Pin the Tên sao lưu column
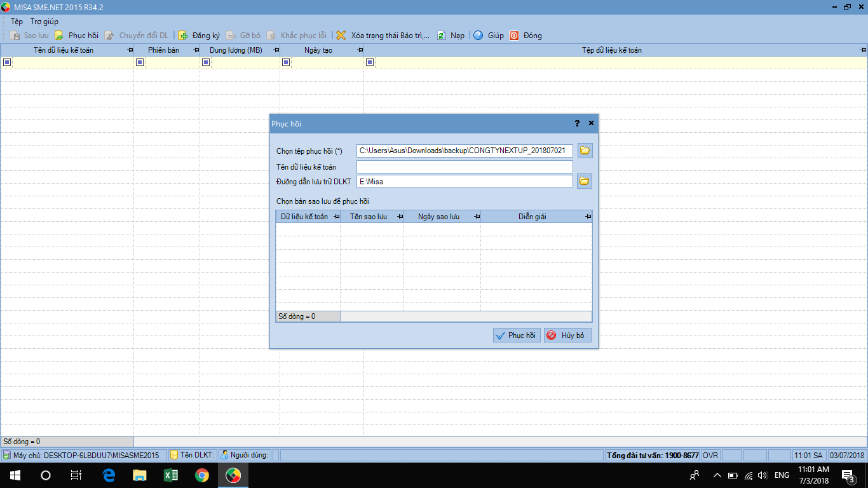The height and width of the screenshot is (488, 868). click(x=400, y=217)
